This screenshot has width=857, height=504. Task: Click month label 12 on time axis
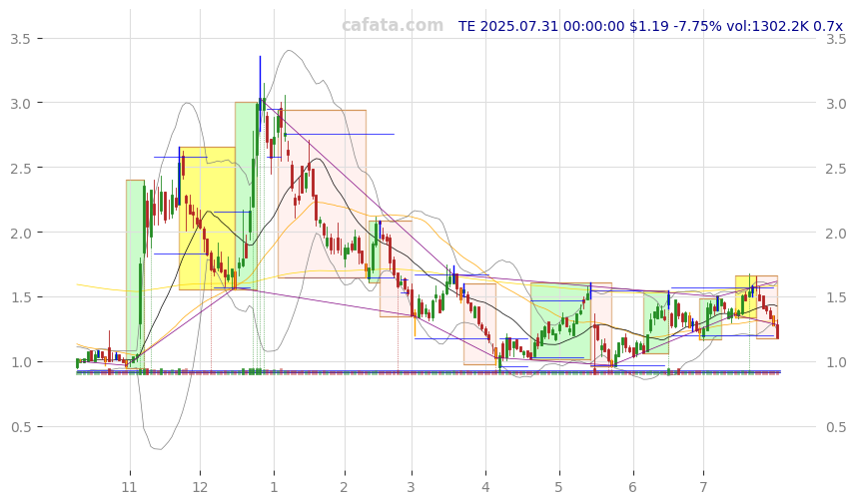coord(200,487)
